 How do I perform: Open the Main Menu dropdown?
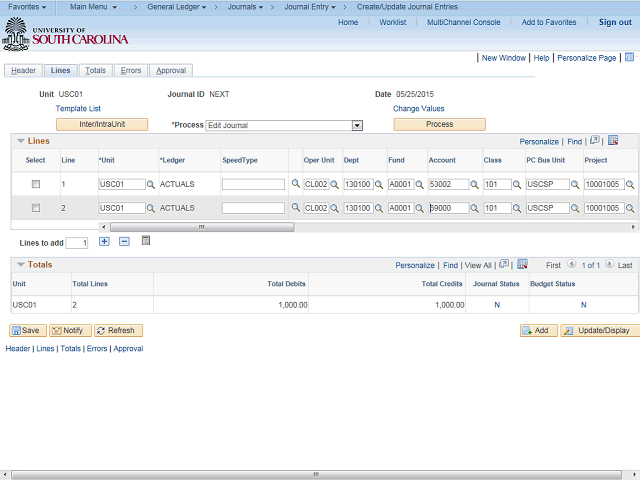93,7
